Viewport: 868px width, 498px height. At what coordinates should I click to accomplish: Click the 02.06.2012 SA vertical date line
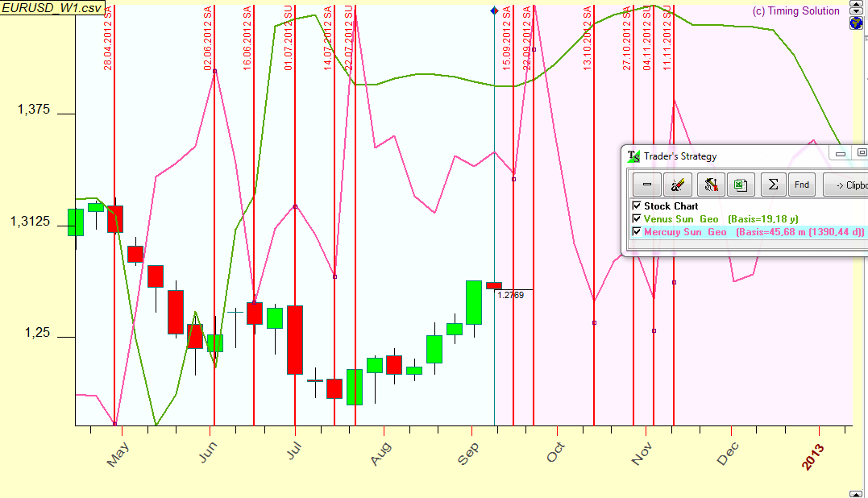214,242
